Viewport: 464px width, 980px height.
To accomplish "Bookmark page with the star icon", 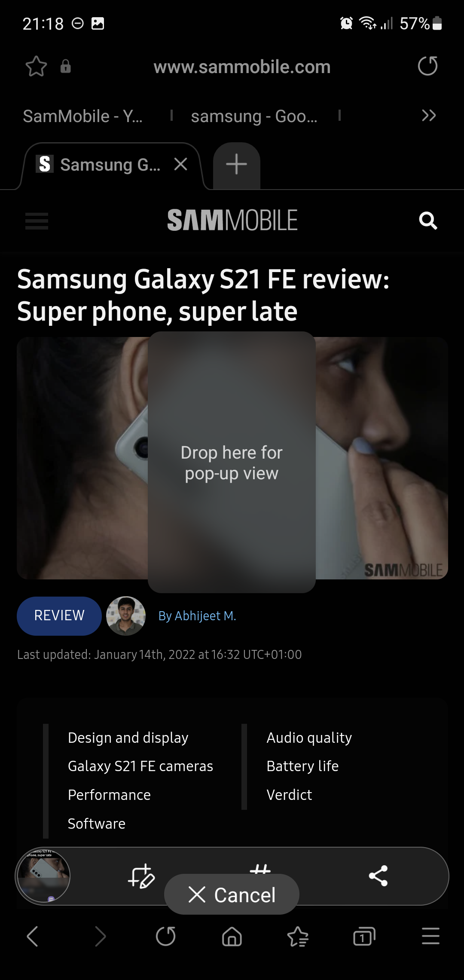I will [x=36, y=67].
